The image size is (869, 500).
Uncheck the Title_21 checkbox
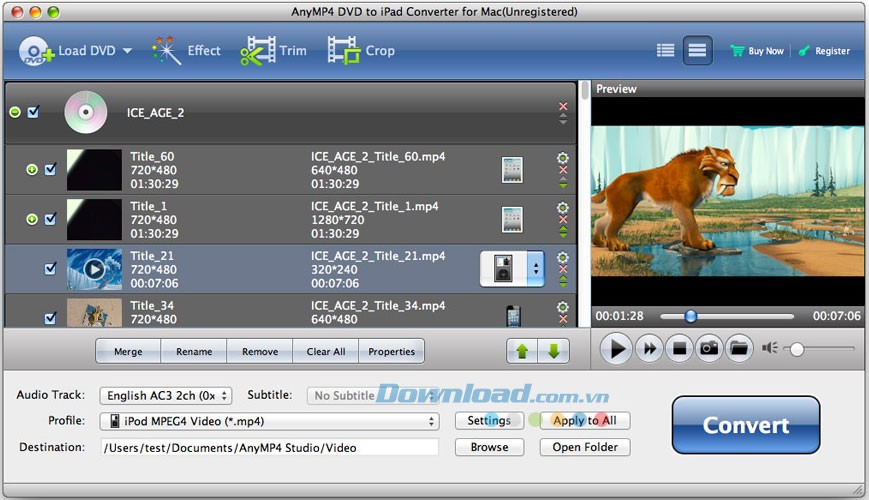[x=50, y=269]
